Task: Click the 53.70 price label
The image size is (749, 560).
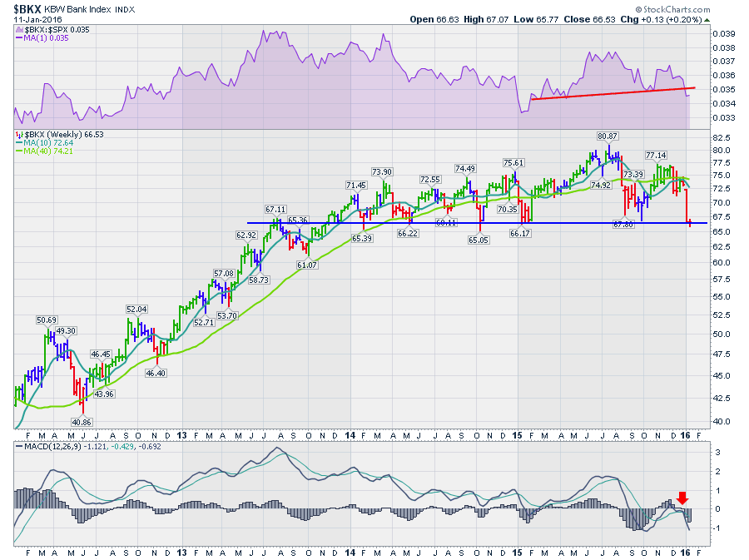Action: coord(227,315)
